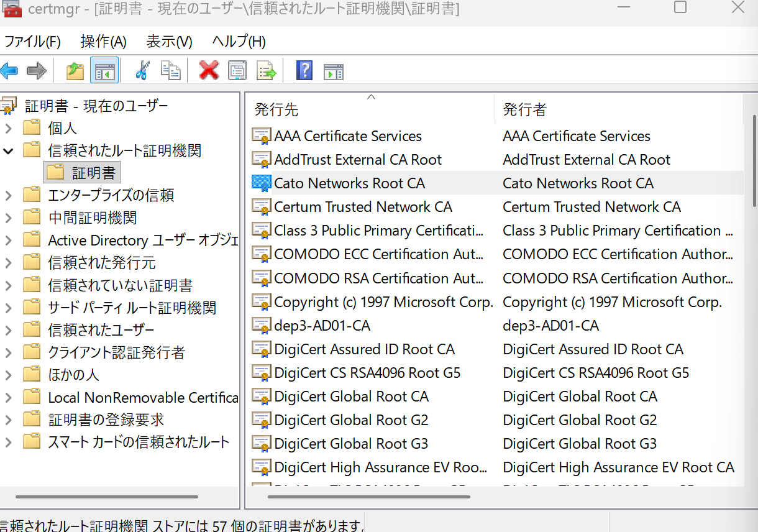
Task: Select DigiCert High Assurance EV Root row
Action: click(497, 467)
